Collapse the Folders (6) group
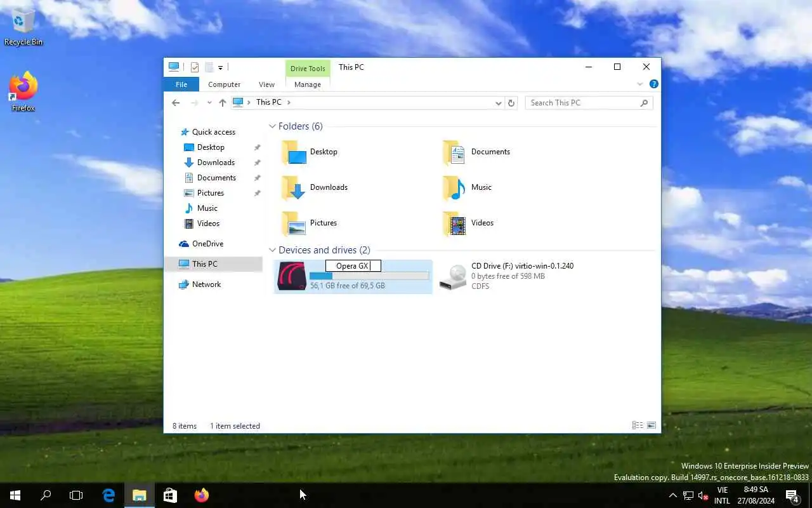Image resolution: width=812 pixels, height=508 pixels. pyautogui.click(x=272, y=126)
